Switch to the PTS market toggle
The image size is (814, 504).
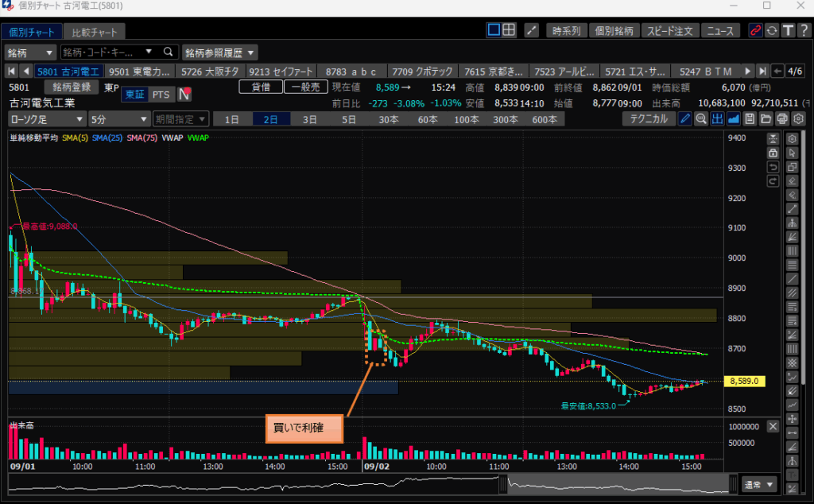tap(161, 95)
